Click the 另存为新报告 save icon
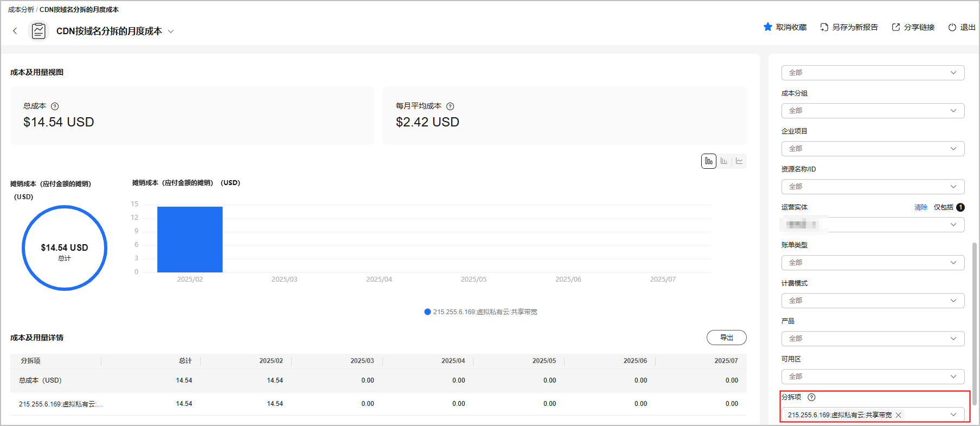Viewport: 980px width, 426px height. pos(824,27)
